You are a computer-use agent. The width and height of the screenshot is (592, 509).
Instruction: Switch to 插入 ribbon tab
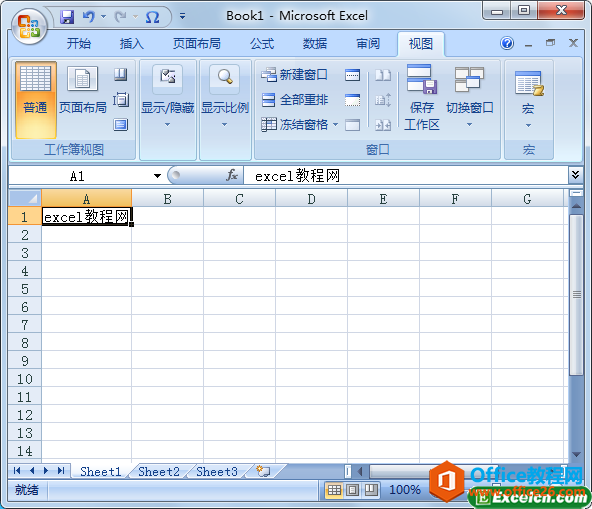(131, 43)
